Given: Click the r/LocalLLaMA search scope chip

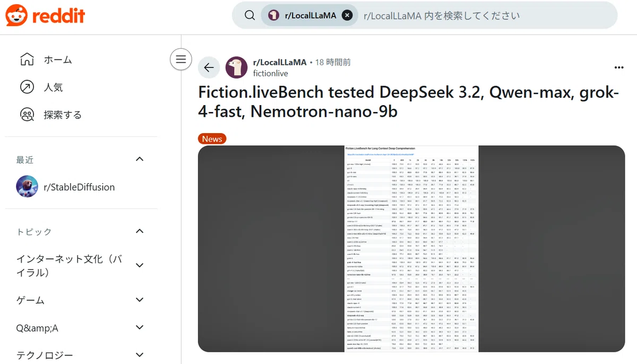Looking at the screenshot, I should pyautogui.click(x=308, y=15).
